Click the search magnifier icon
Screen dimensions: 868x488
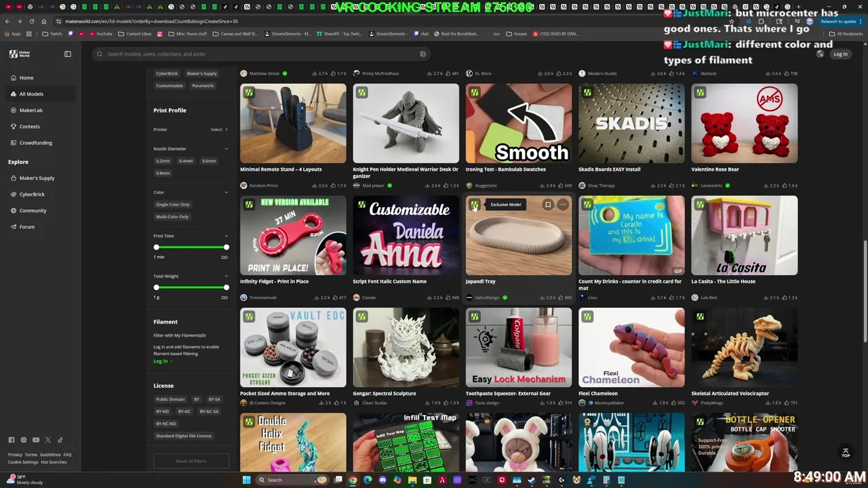click(x=100, y=54)
